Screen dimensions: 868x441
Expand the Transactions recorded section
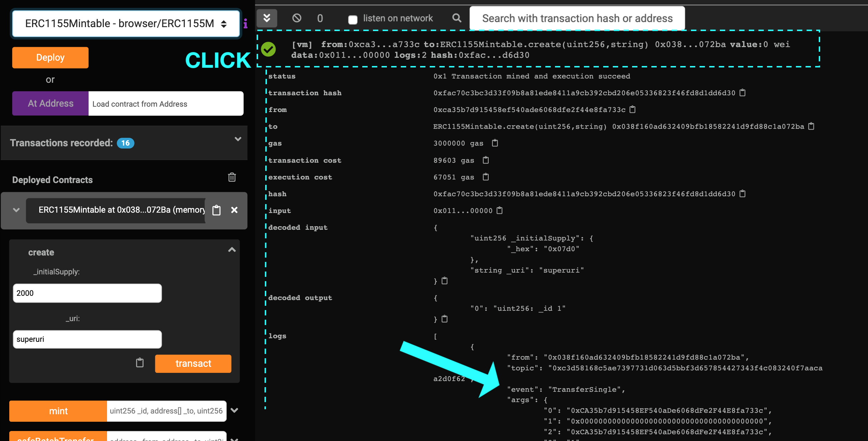[238, 139]
